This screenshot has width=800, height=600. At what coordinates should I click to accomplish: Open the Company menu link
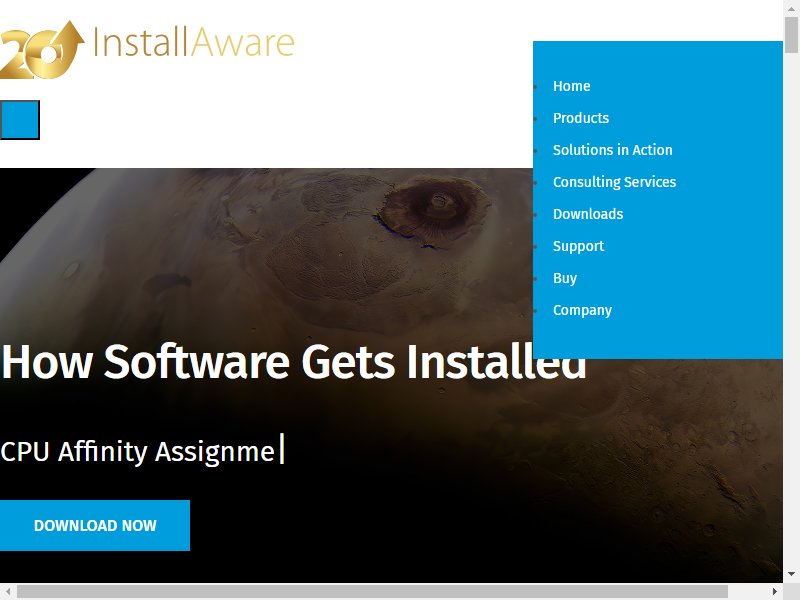(x=582, y=310)
